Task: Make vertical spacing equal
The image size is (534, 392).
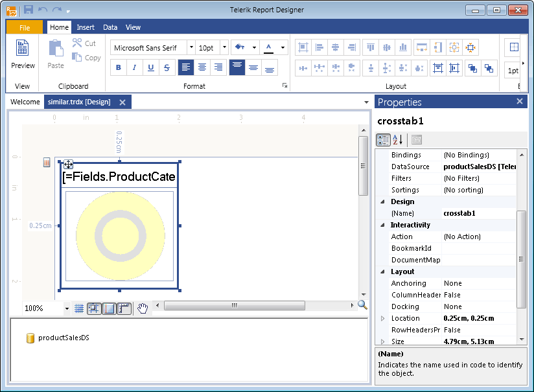Action: (371, 68)
